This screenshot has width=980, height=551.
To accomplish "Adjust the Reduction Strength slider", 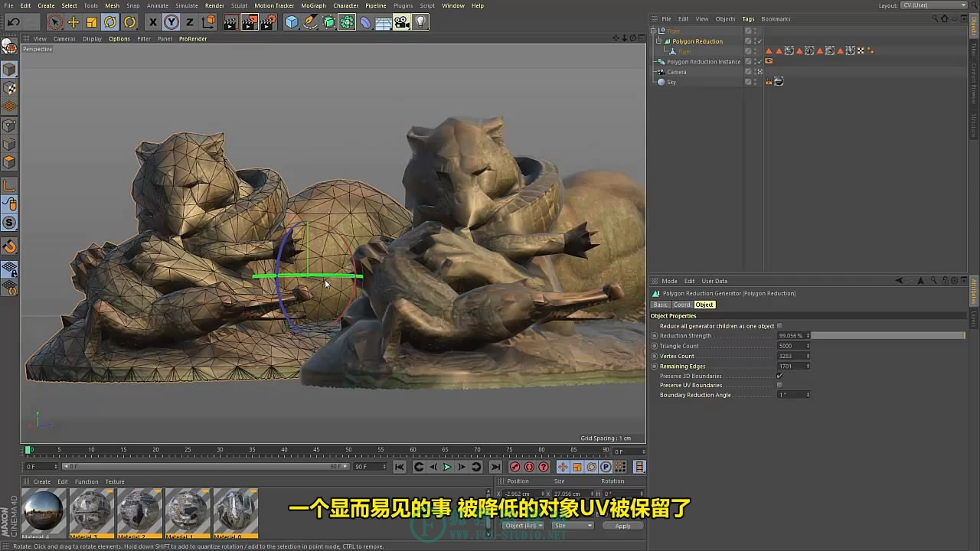I will 888,335.
